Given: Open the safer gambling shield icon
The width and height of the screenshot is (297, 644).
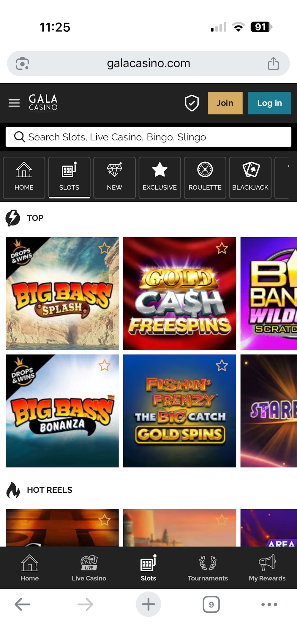Looking at the screenshot, I should (192, 103).
